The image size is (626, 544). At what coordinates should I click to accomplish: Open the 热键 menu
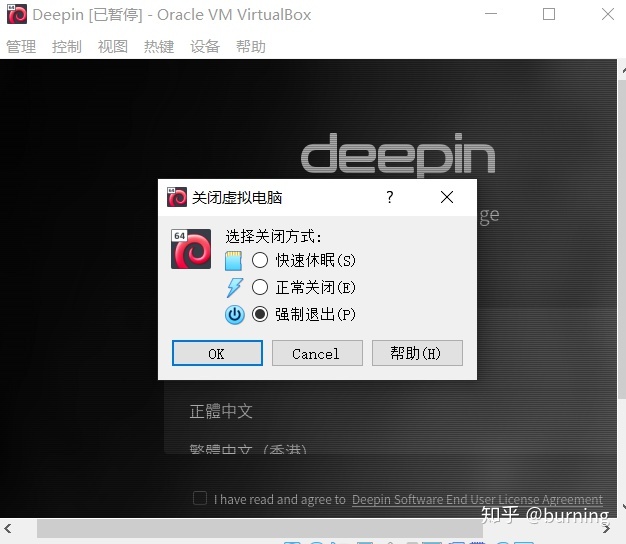coord(159,46)
